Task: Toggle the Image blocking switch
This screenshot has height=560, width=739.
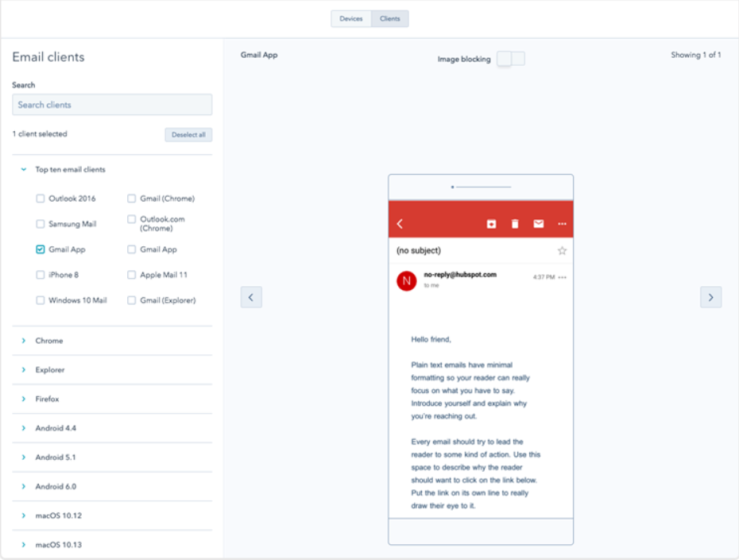Action: 511,59
